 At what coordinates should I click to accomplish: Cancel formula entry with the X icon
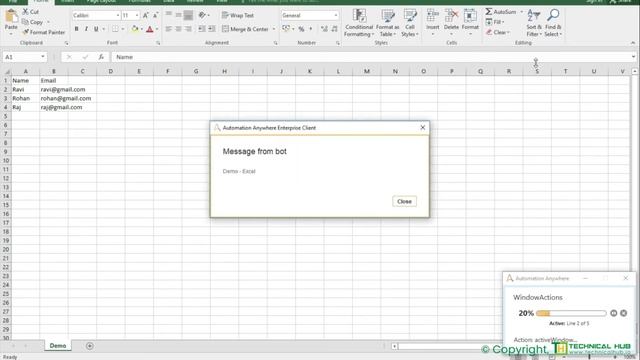pos(69,57)
